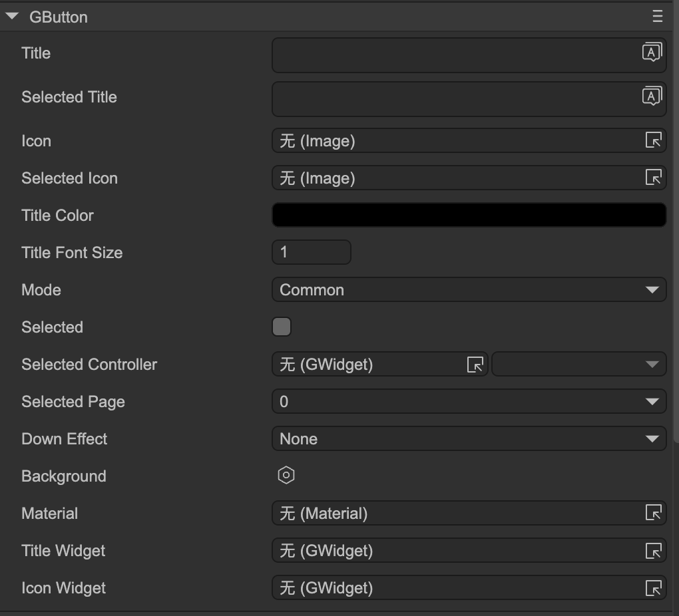
Task: Click into the Selected Title text field
Action: [x=453, y=98]
